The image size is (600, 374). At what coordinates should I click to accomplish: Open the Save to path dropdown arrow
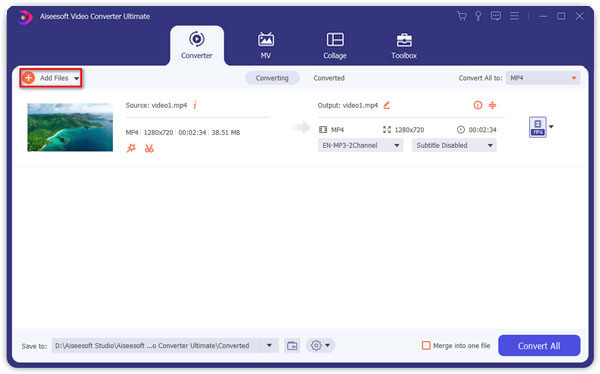tap(269, 345)
